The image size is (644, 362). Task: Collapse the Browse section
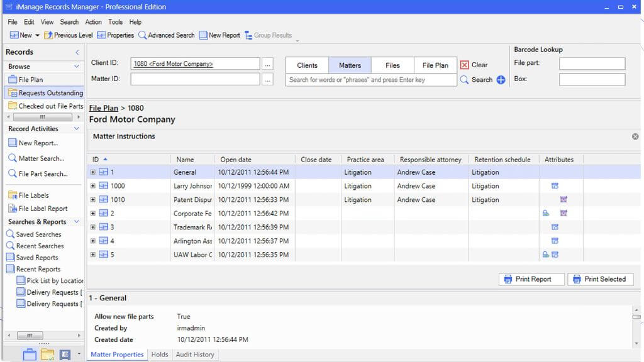[x=76, y=66]
